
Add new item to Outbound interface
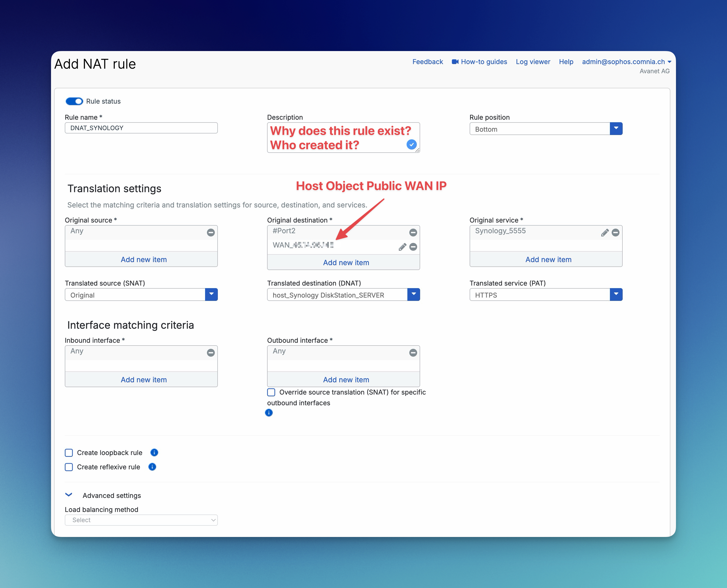tap(346, 380)
